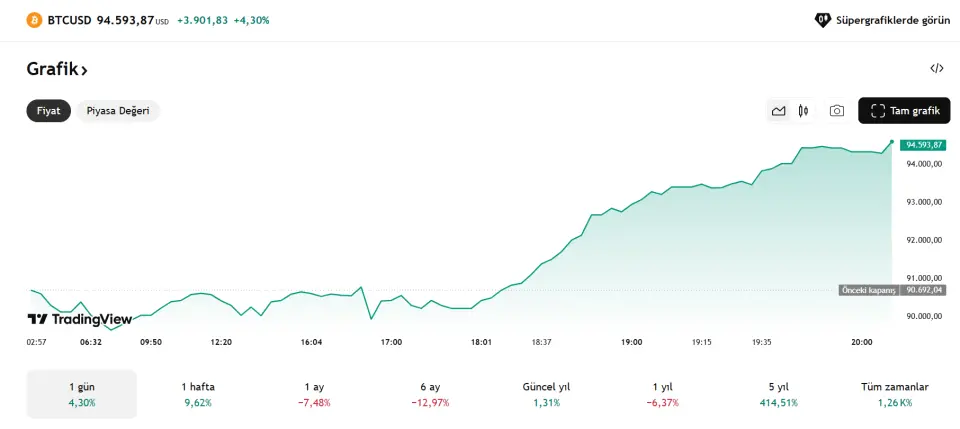
Task: Click the Bitcoin logo icon
Action: click(34, 20)
